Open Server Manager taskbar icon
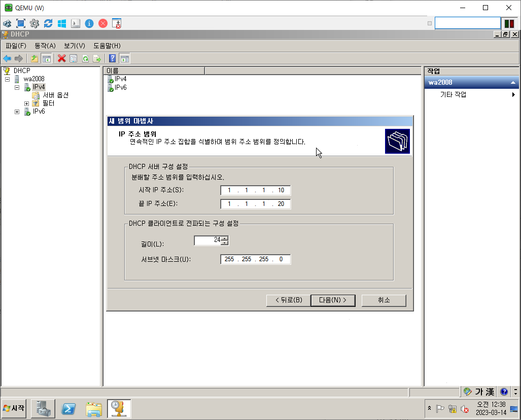The image size is (521, 420). (x=43, y=409)
